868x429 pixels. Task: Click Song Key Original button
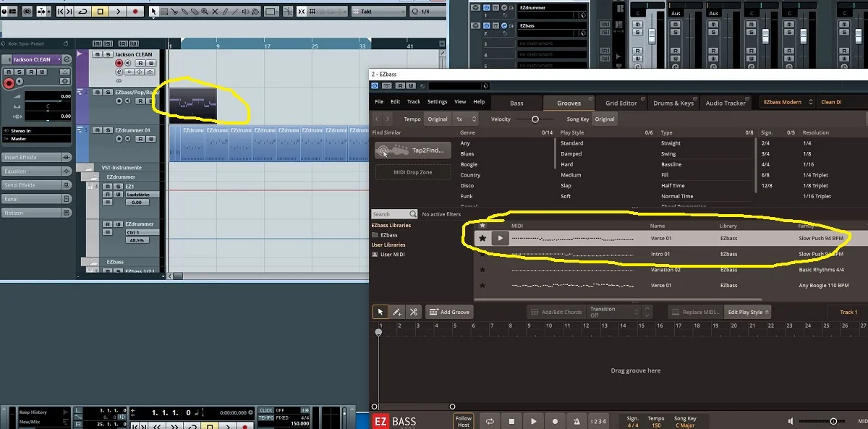click(x=605, y=119)
